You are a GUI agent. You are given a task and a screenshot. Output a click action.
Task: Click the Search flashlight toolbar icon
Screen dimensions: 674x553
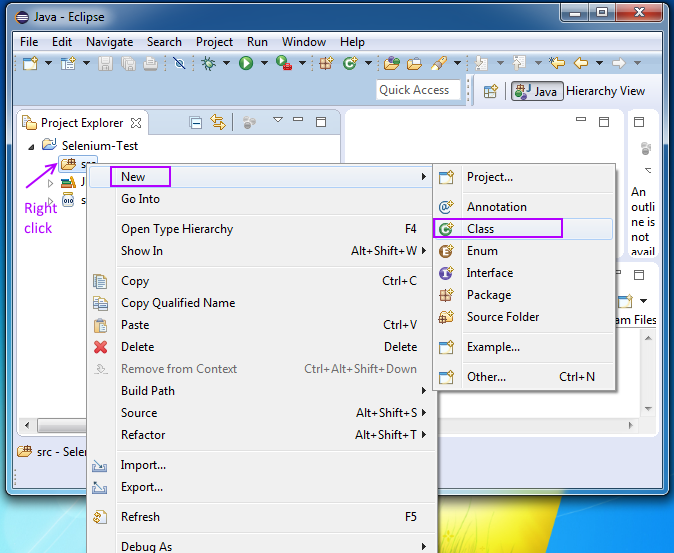point(438,64)
